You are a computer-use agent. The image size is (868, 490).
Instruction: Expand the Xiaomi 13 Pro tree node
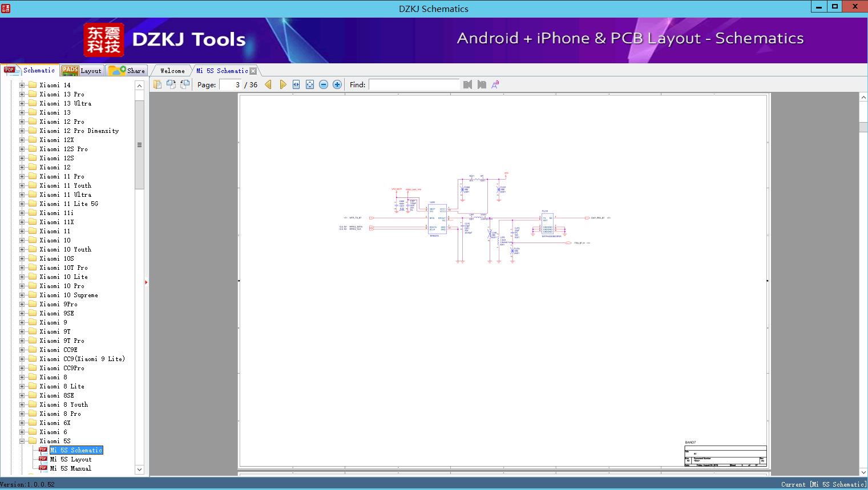[x=22, y=94]
